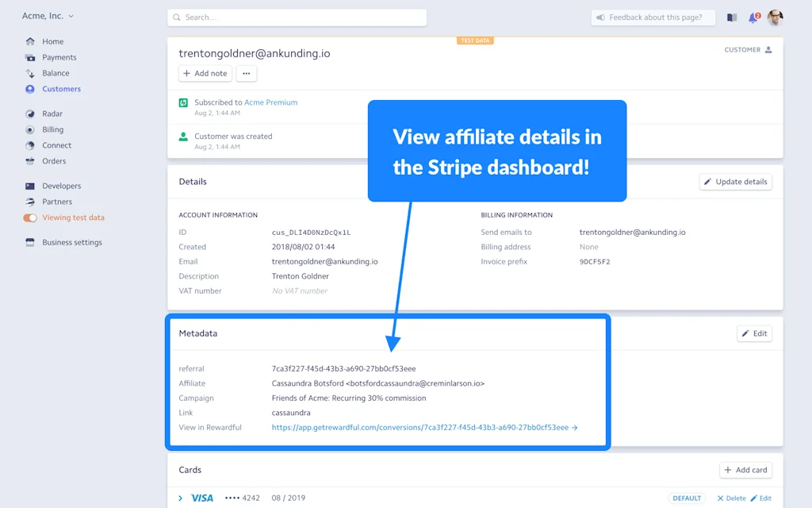Click the Update details button
This screenshot has height=508, width=812.
[735, 182]
